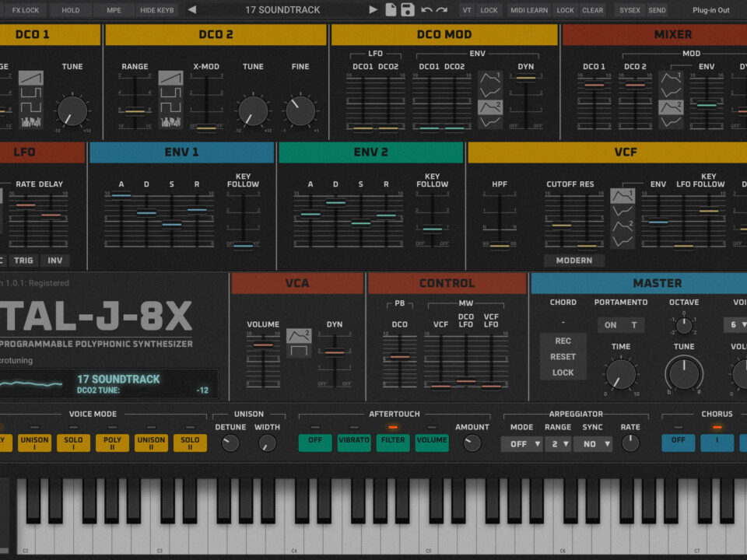Image resolution: width=747 pixels, height=560 pixels.
Task: Open the arpeggiator MODE dropdown
Action: coord(521,444)
